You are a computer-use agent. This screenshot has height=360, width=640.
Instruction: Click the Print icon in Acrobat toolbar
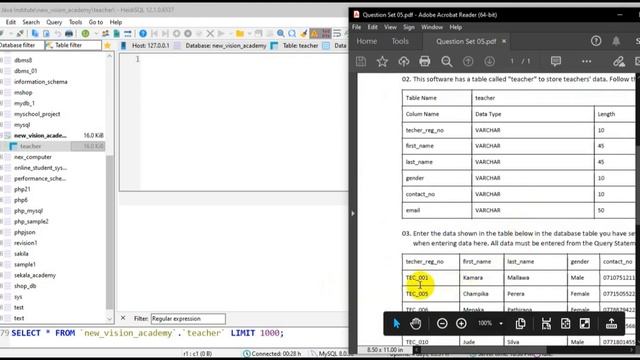click(x=425, y=61)
